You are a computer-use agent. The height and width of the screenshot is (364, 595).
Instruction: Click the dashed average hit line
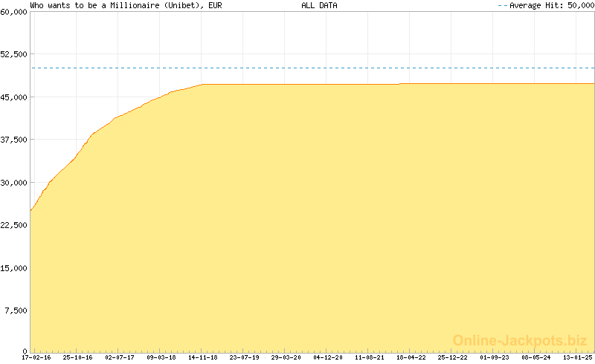[312, 68]
